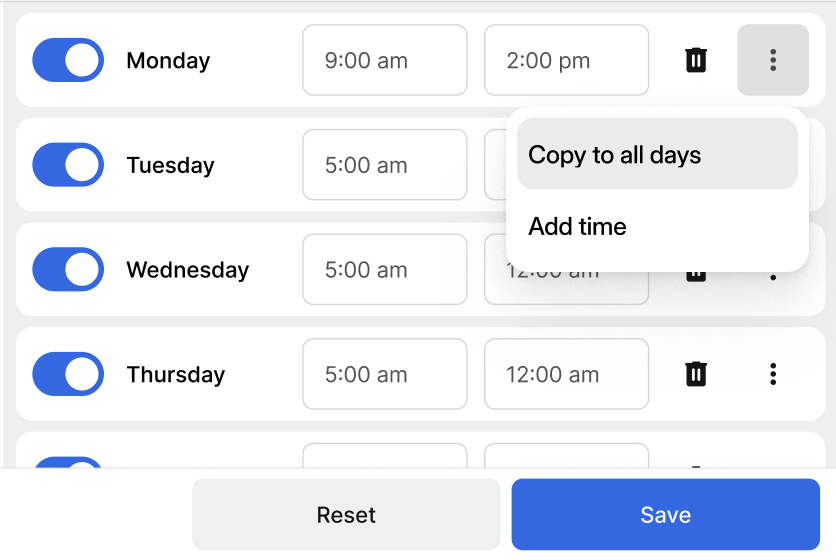Edit Monday's 9:00 am start time
Viewport: 836px width, 560px height.
click(x=385, y=60)
